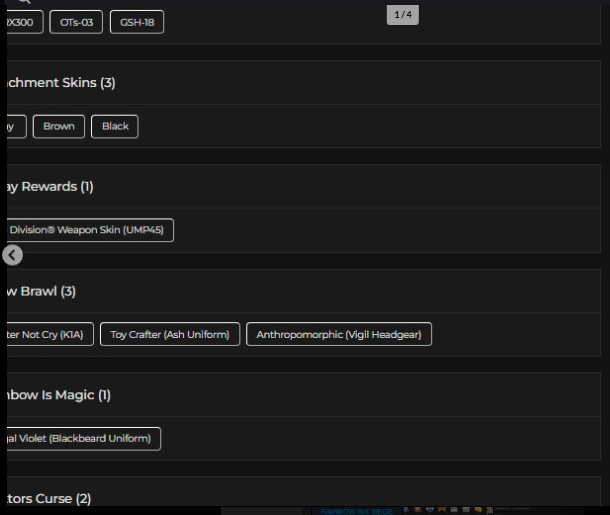Select Toy Crafter (Ash Uniform) tag
Viewport: 610px width, 515px height.
coord(170,334)
